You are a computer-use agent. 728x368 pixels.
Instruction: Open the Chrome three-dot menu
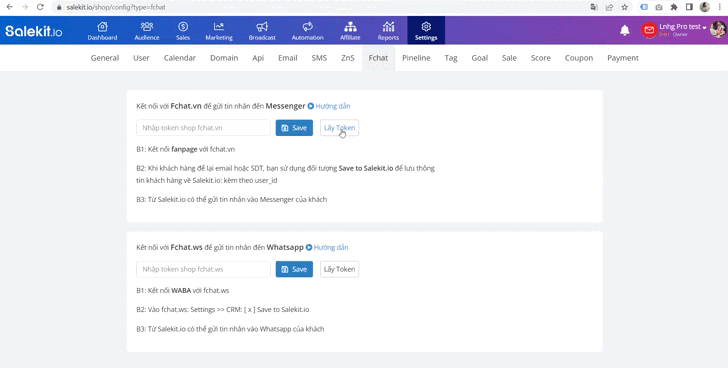(720, 7)
